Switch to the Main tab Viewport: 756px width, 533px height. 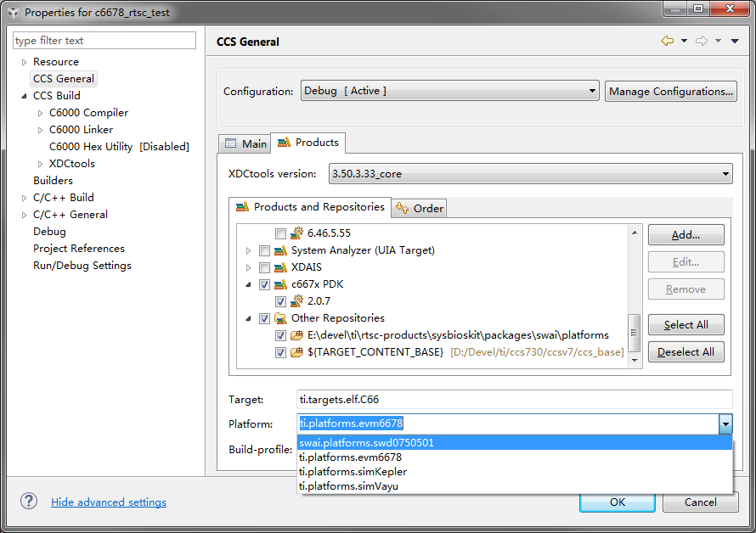point(245,143)
